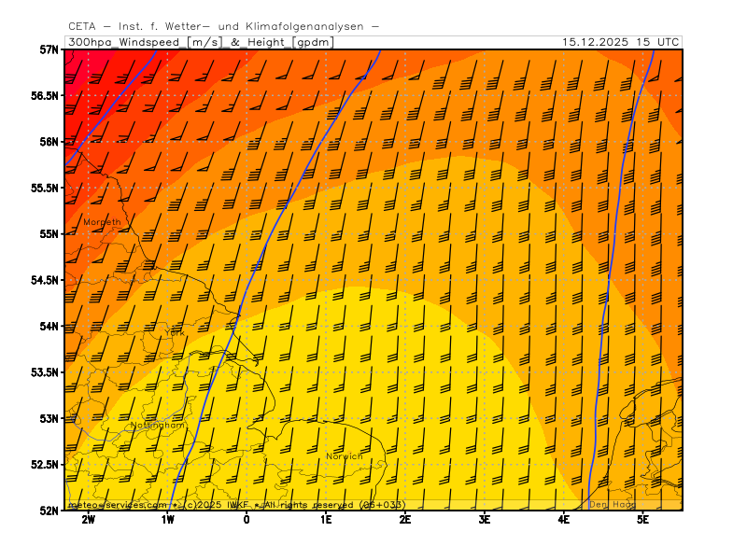Select the 56N latitude axis label
This screenshot has width=747, height=560.
pos(49,142)
